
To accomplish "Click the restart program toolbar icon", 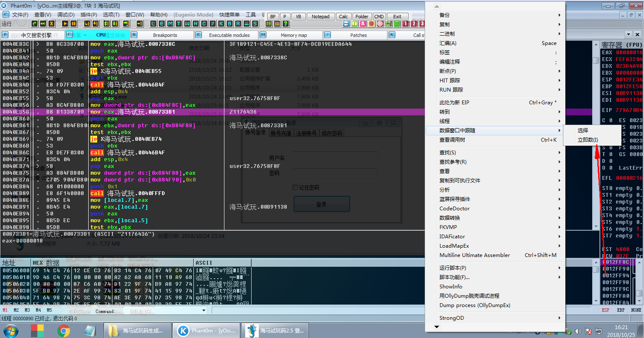I will point(34,24).
